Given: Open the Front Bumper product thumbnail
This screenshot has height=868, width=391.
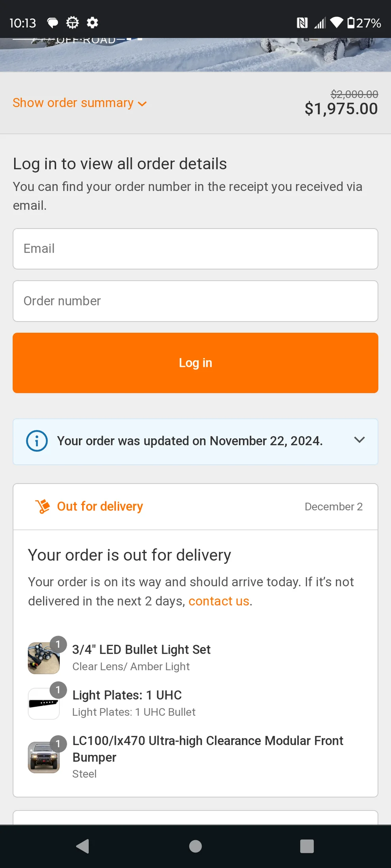Looking at the screenshot, I should 44,757.
